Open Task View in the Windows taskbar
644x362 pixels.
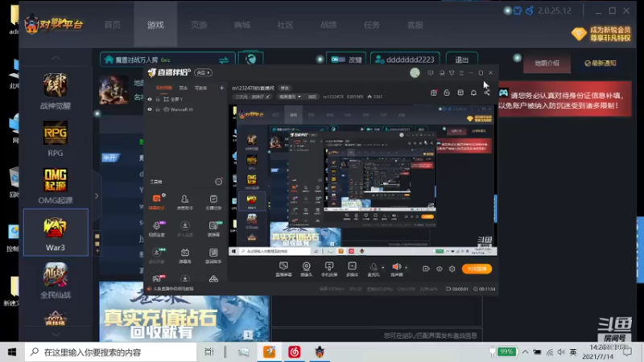click(x=209, y=352)
